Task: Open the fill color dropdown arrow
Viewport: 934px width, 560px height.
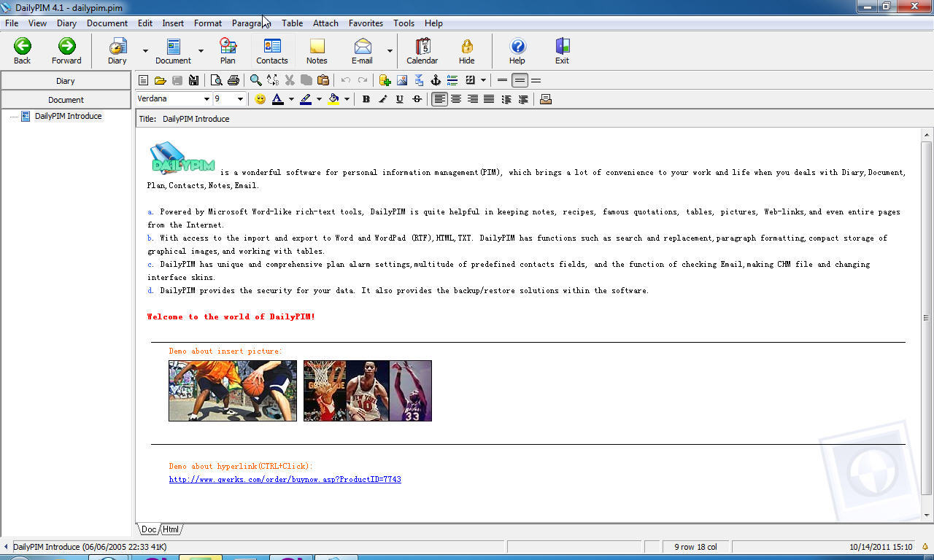Action: point(347,99)
